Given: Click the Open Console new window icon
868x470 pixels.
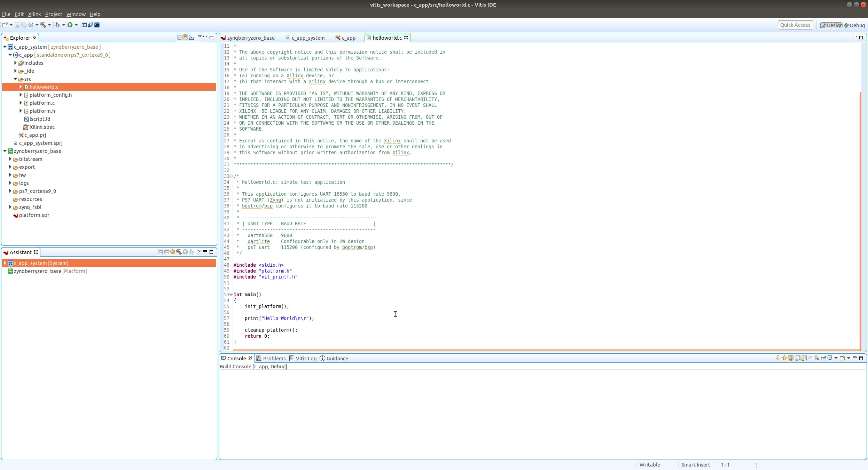Looking at the screenshot, I should coord(842,358).
